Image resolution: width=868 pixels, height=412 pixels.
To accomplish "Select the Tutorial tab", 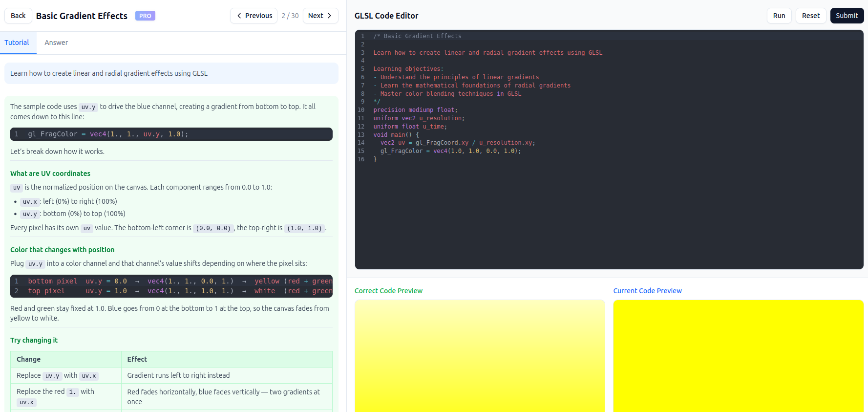I will tap(17, 43).
